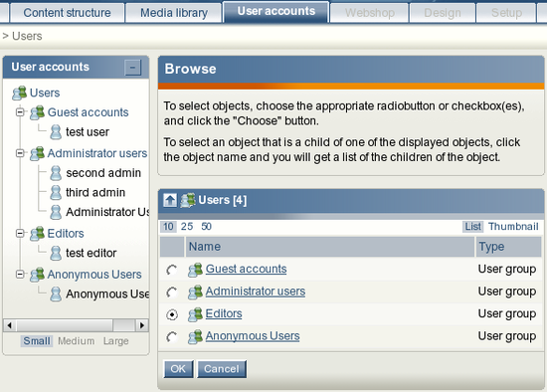Viewport: 547px width, 392px height.
Task: Click the test editor person icon
Action: coord(56,253)
